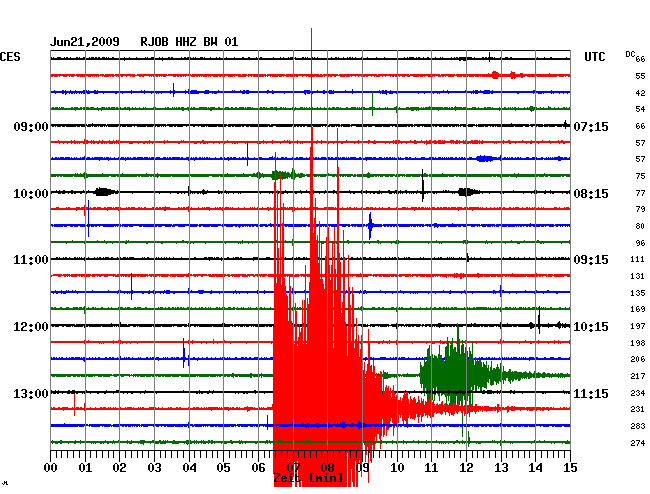This screenshot has height=494, width=650.
Task: Click the DC value "198"
Action: coord(638,343)
